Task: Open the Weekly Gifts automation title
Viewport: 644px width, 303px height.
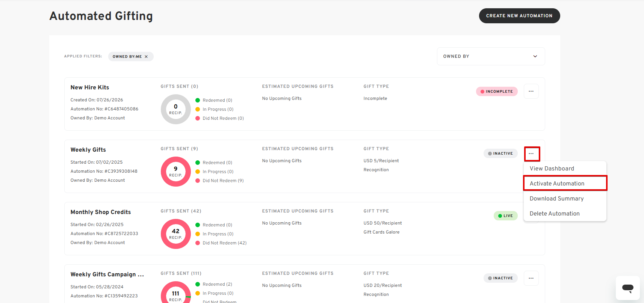Action: (x=88, y=150)
